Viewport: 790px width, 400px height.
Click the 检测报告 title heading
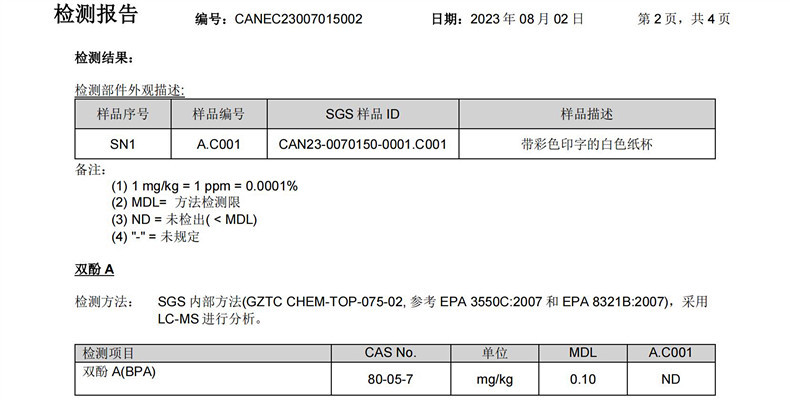(x=96, y=15)
